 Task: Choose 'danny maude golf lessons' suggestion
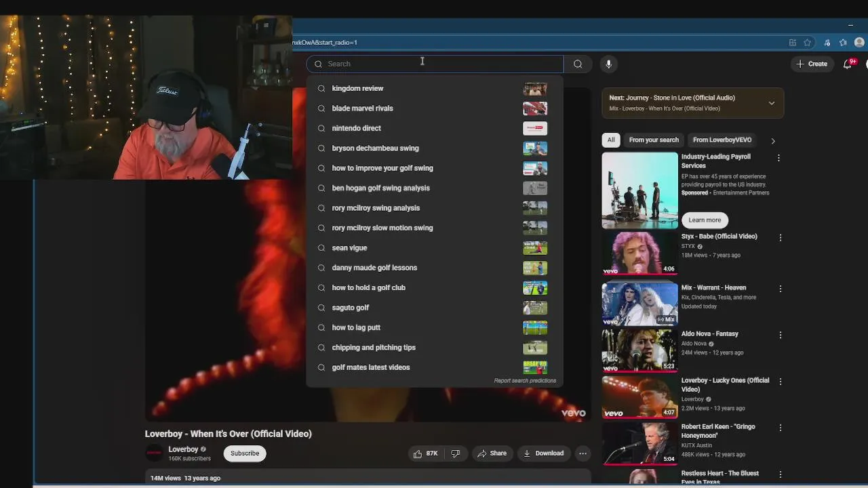pos(435,268)
